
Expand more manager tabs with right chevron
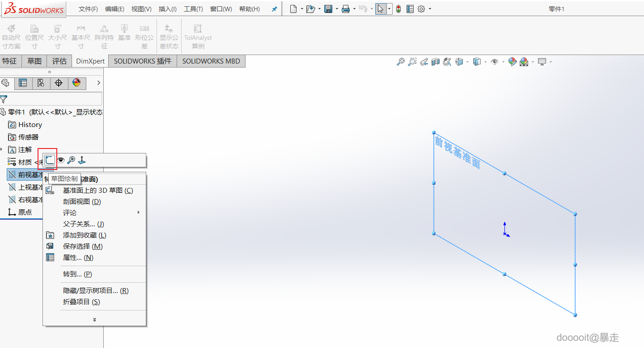pyautogui.click(x=99, y=83)
